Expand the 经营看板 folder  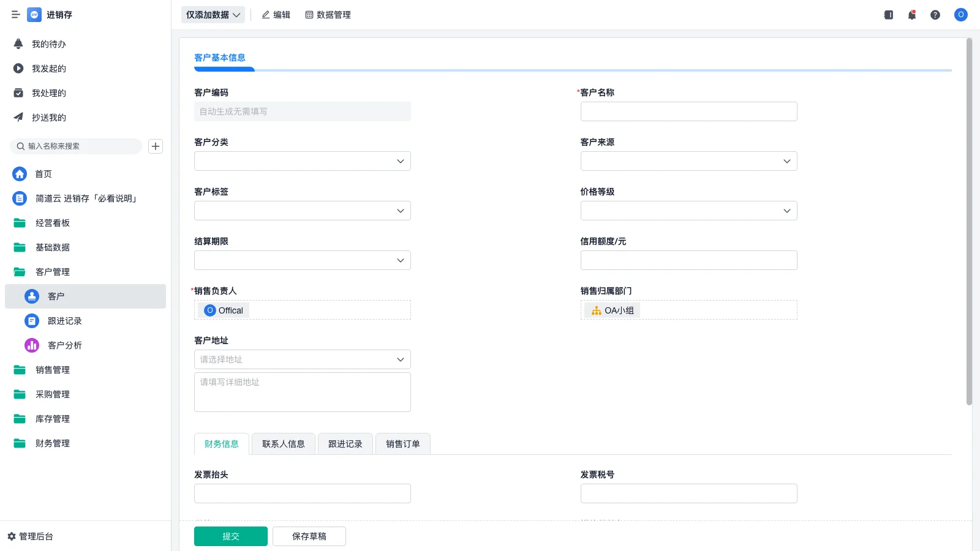pos(85,223)
